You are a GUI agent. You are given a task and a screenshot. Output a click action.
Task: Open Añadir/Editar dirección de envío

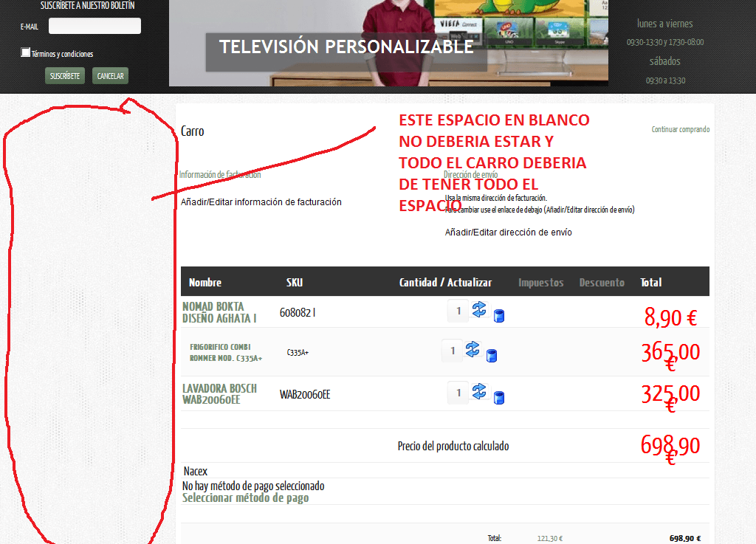(508, 233)
